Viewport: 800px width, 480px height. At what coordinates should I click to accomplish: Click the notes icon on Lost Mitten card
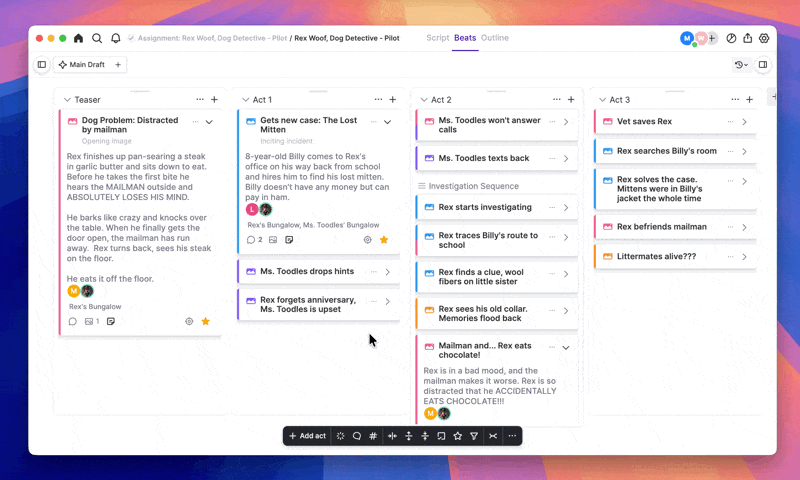pos(289,240)
